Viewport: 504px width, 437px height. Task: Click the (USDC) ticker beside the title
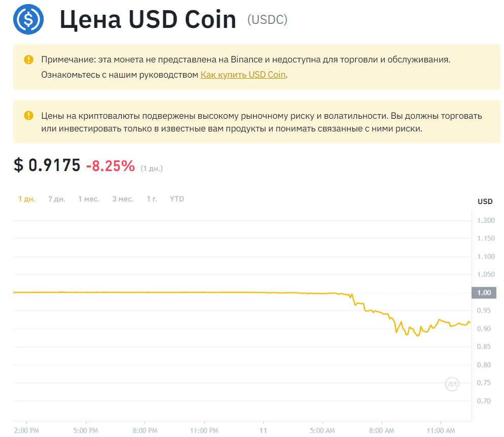pos(267,20)
